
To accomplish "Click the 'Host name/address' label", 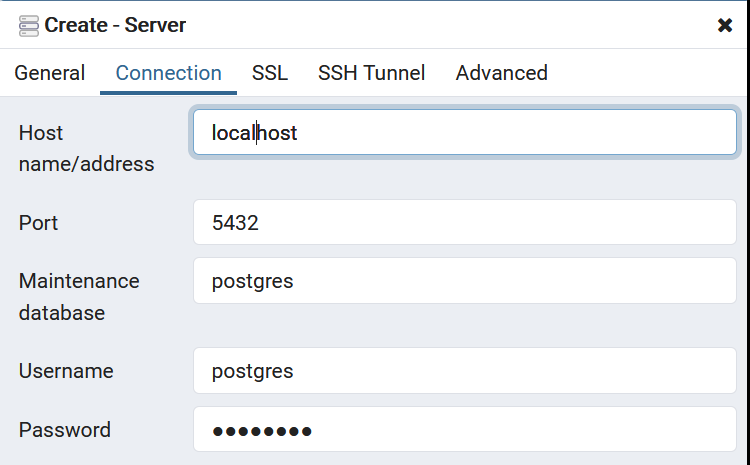I will [x=87, y=148].
